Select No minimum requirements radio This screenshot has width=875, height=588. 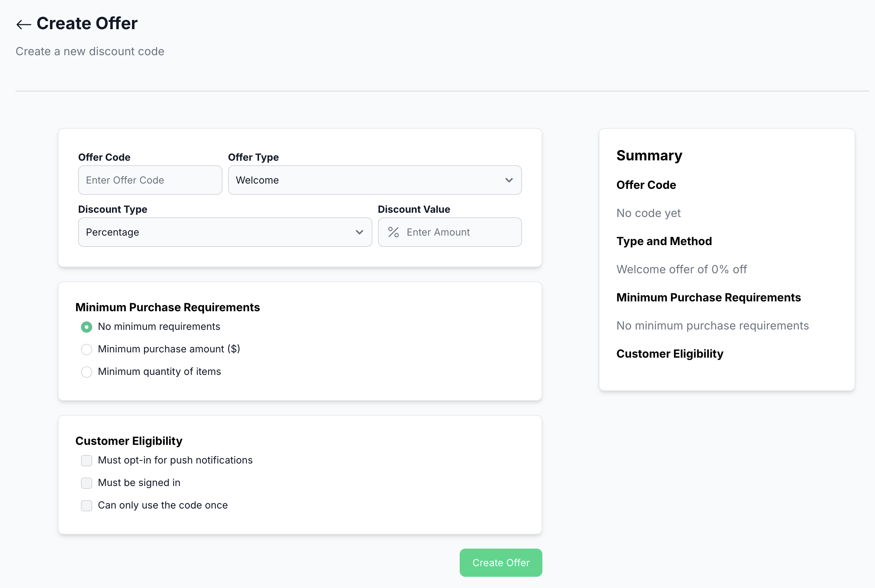[87, 327]
